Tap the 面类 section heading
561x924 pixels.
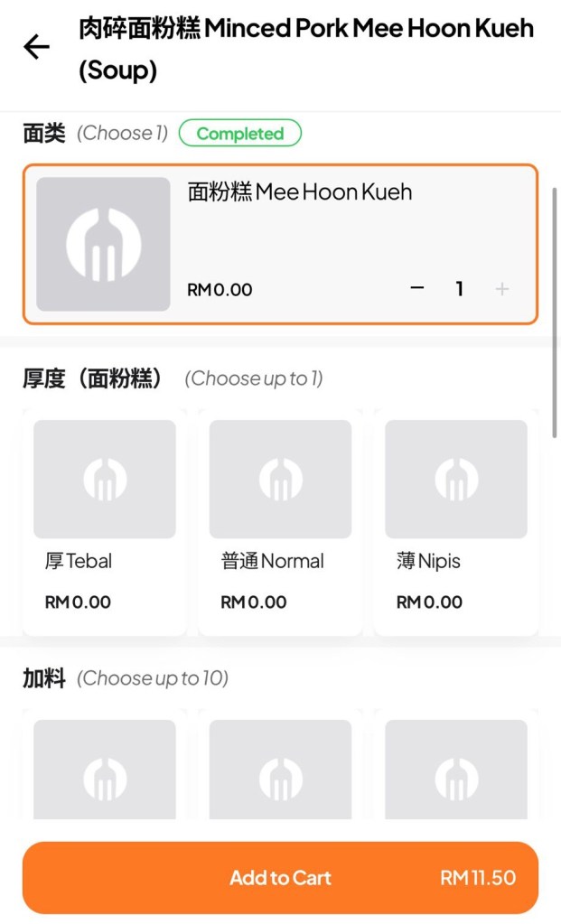click(x=44, y=134)
